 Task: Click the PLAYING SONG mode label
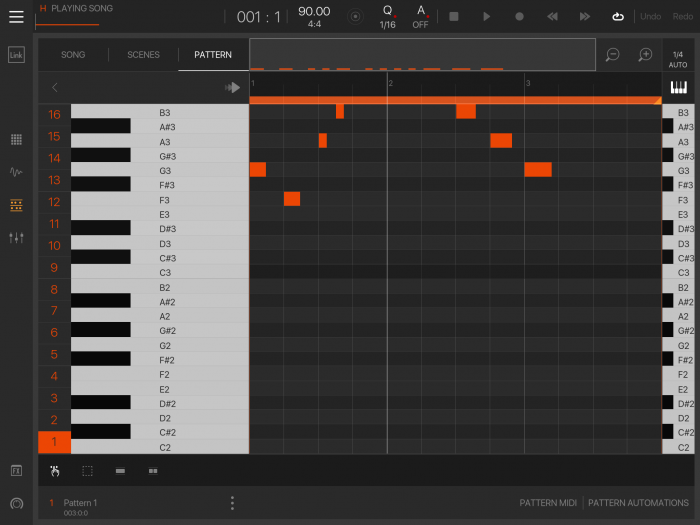coord(82,8)
